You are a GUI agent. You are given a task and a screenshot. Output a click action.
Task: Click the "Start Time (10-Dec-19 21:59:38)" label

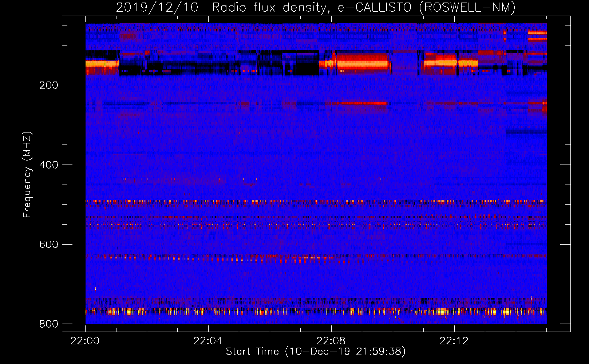point(316,352)
